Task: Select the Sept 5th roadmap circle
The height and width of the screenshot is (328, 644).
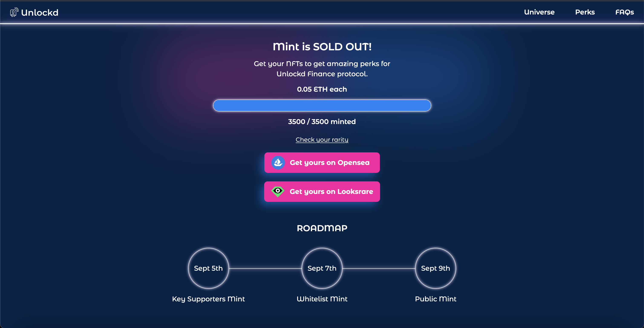Action: 208,268
